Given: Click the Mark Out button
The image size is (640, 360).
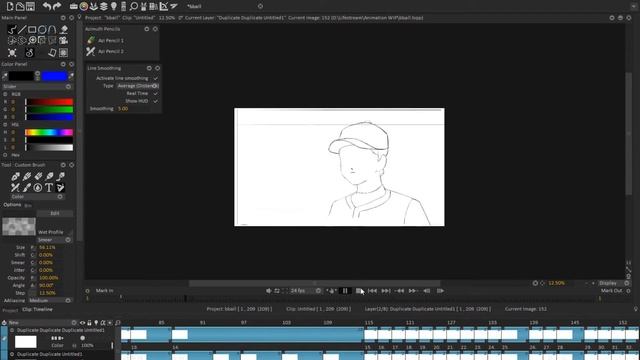Looking at the screenshot, I should click(611, 291).
